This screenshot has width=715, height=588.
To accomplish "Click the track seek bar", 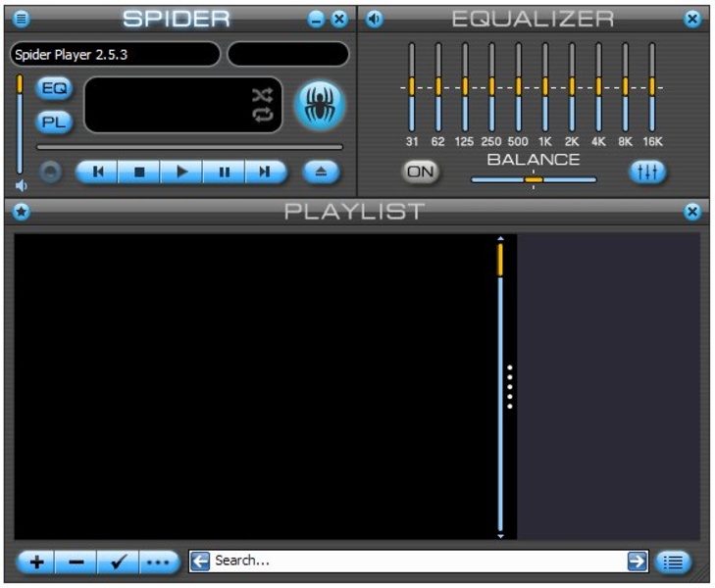I will tap(189, 147).
